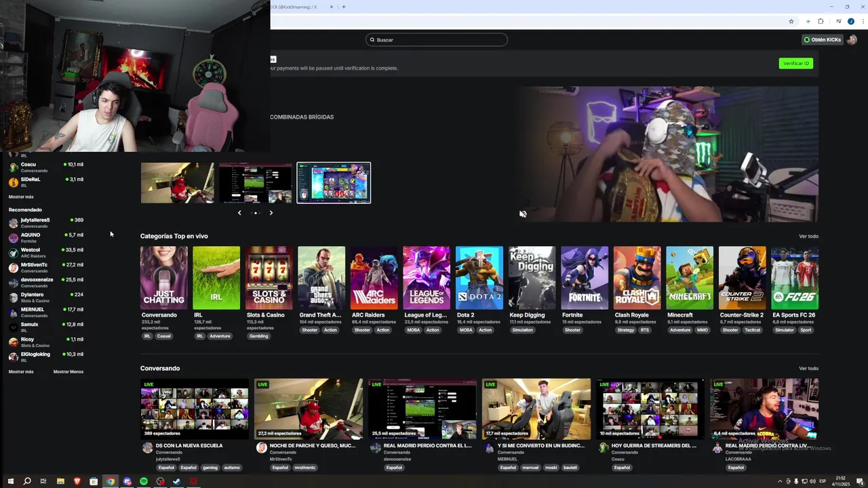Open the Counter-Strike 2 category cover
This screenshot has height=488, width=868.
coord(743,278)
